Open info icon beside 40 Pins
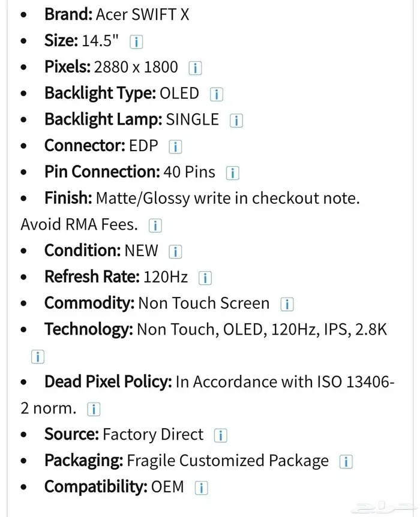Screen dimensions: 420x517 pos(232,173)
